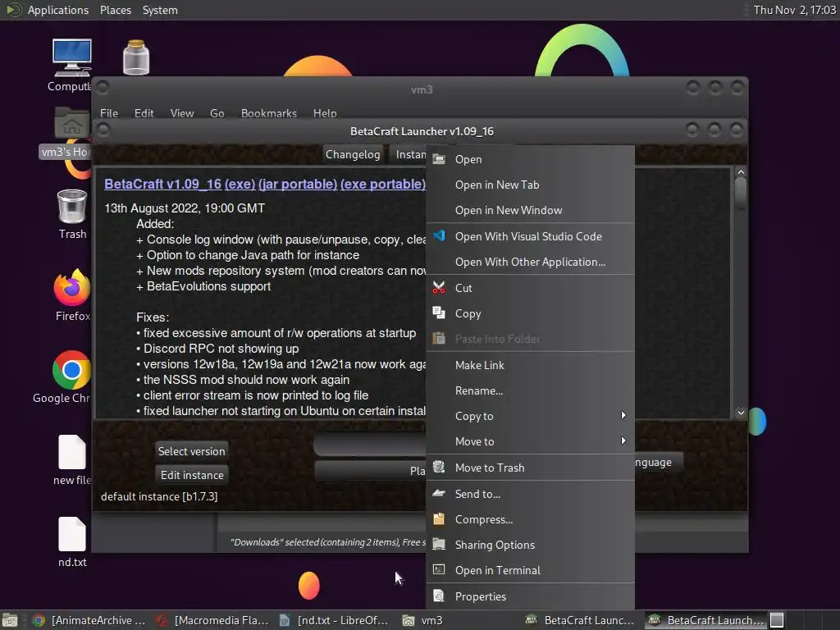The image size is (840, 630).
Task: Click the Copy icon in context menu
Action: click(x=439, y=313)
